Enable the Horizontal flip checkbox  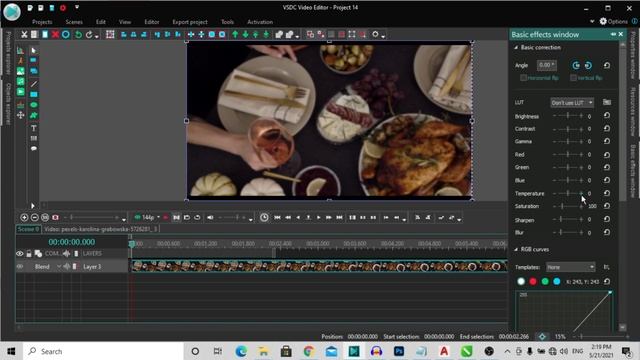523,78
